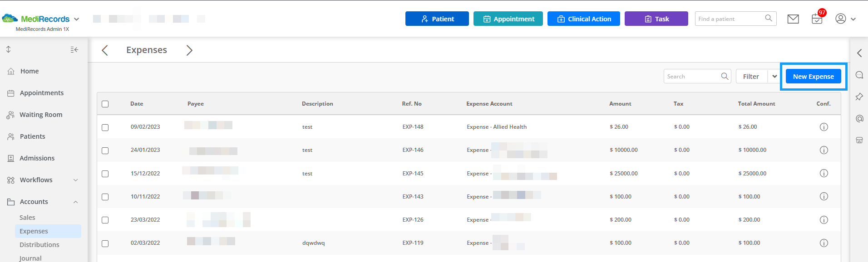Click the Clinical Action button
Viewport: 868px width, 262px height.
tap(583, 19)
